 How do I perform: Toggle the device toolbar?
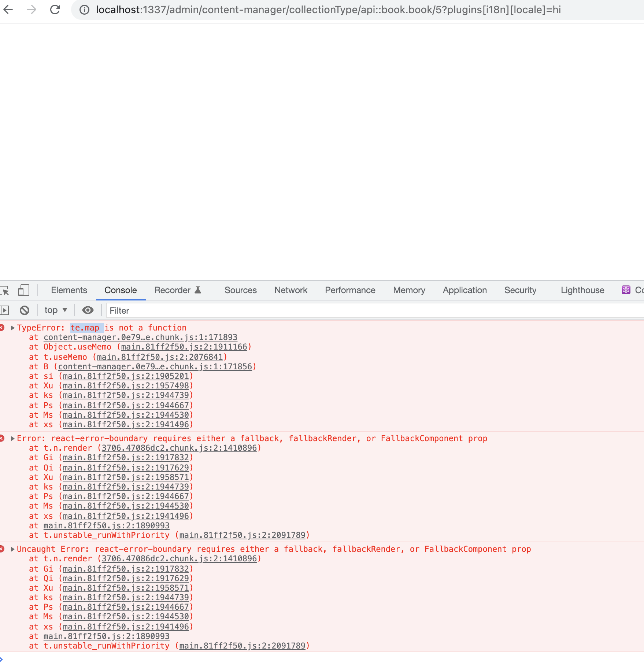24,290
